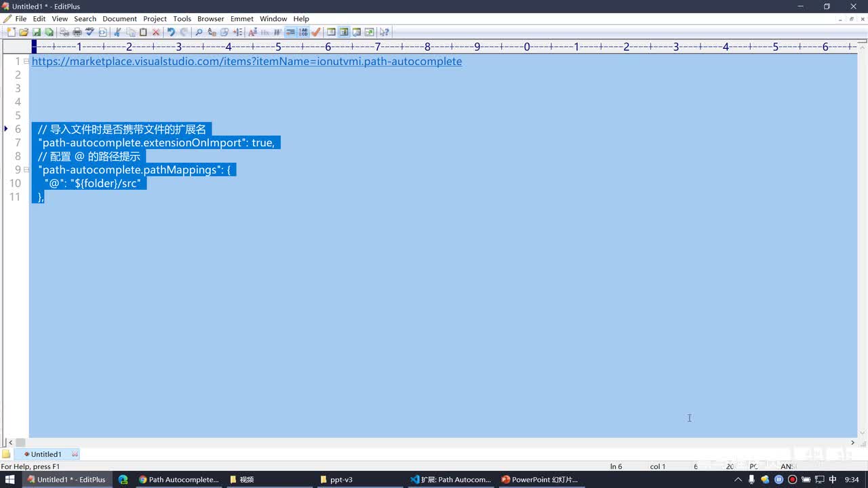868x488 pixels.
Task: Toggle line numbers toolbar button
Action: (x=303, y=32)
